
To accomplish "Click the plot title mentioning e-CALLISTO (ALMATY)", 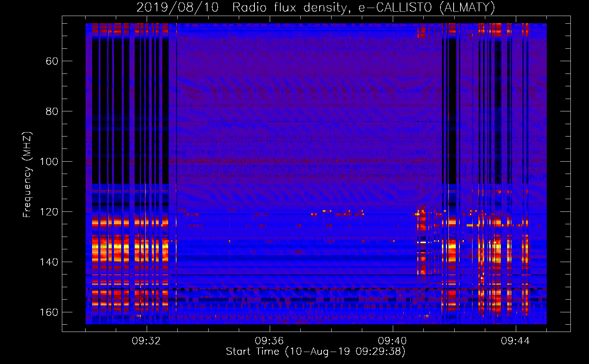I will tap(316, 7).
